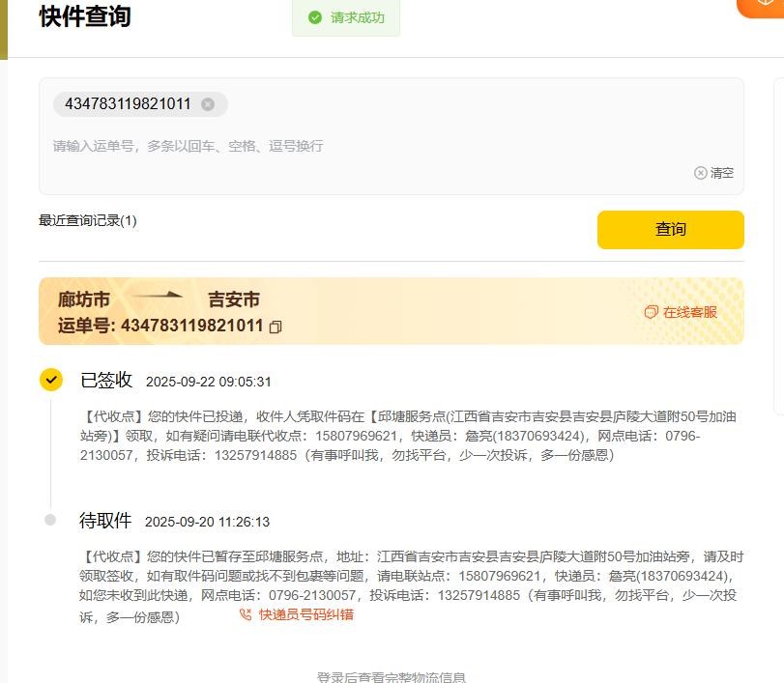
Task: Click the 快递员号码纠错 correction link
Action: (305, 614)
